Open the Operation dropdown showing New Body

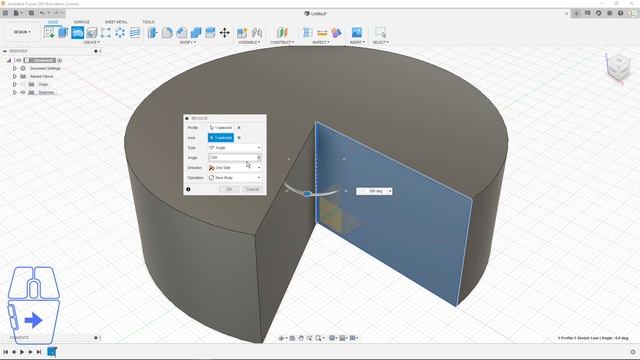(x=235, y=178)
